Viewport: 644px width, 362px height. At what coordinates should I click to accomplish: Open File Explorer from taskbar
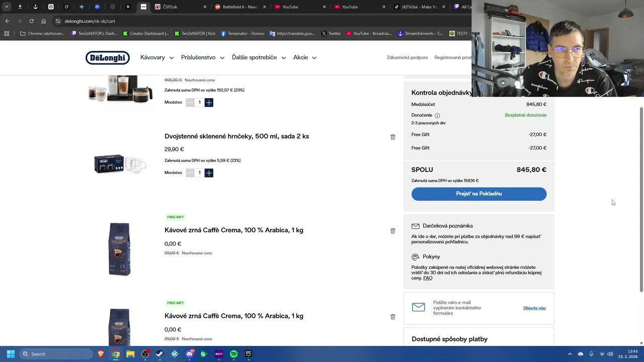(130, 354)
